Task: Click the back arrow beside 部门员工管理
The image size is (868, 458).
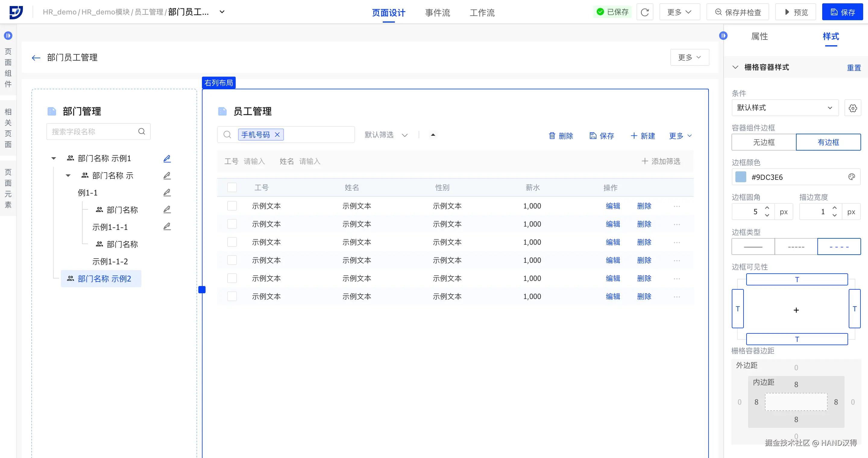Action: point(36,58)
